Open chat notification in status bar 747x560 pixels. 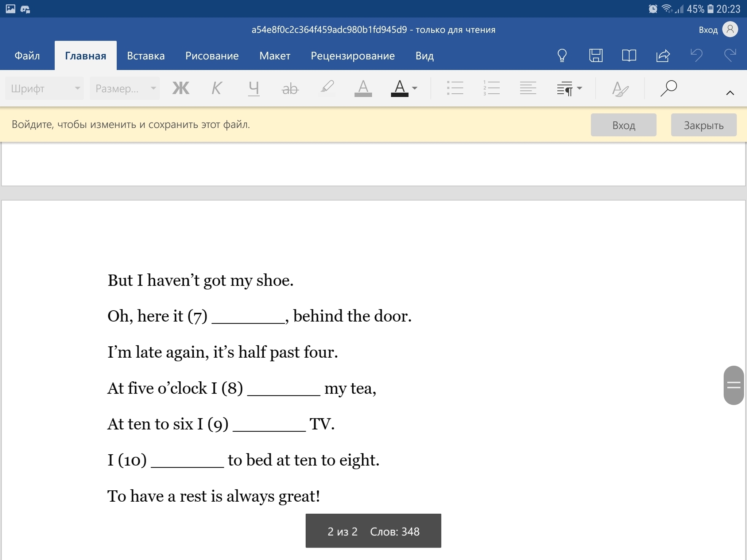click(25, 9)
